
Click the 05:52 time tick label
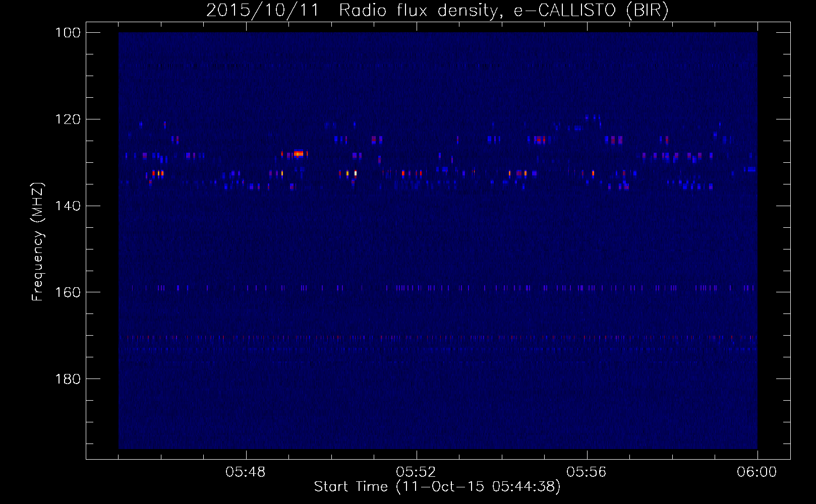pos(416,472)
